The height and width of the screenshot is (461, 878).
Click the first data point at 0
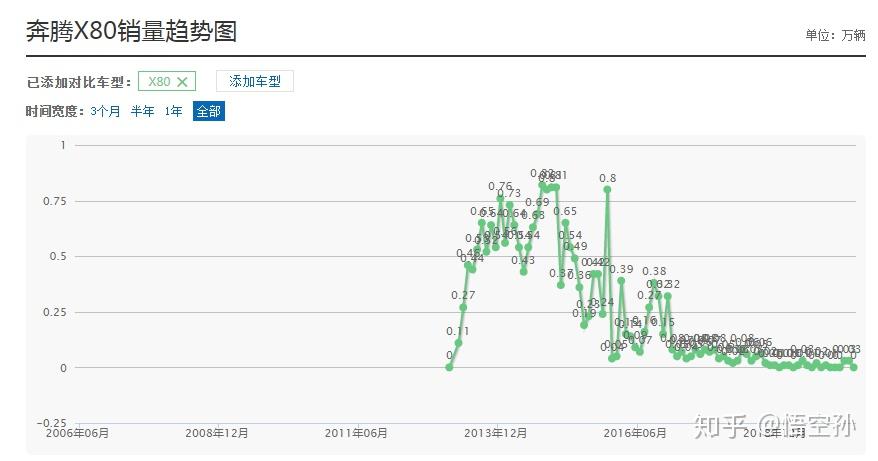pos(449,367)
